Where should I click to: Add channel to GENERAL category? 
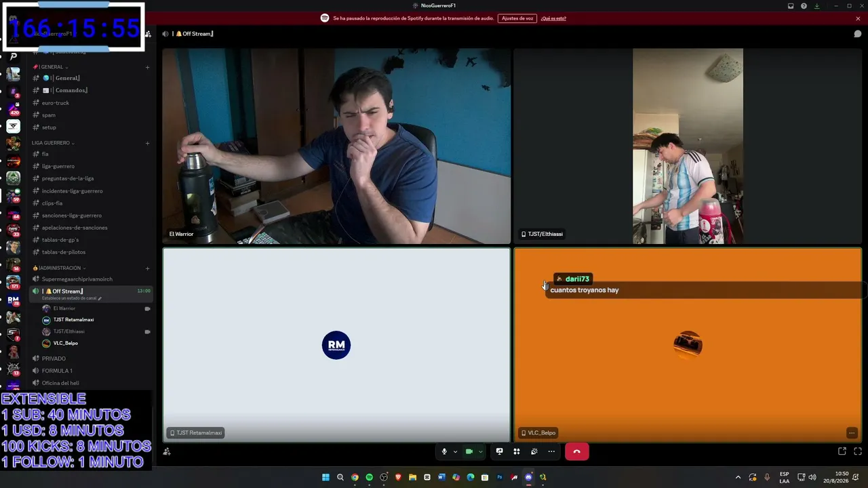pyautogui.click(x=147, y=67)
